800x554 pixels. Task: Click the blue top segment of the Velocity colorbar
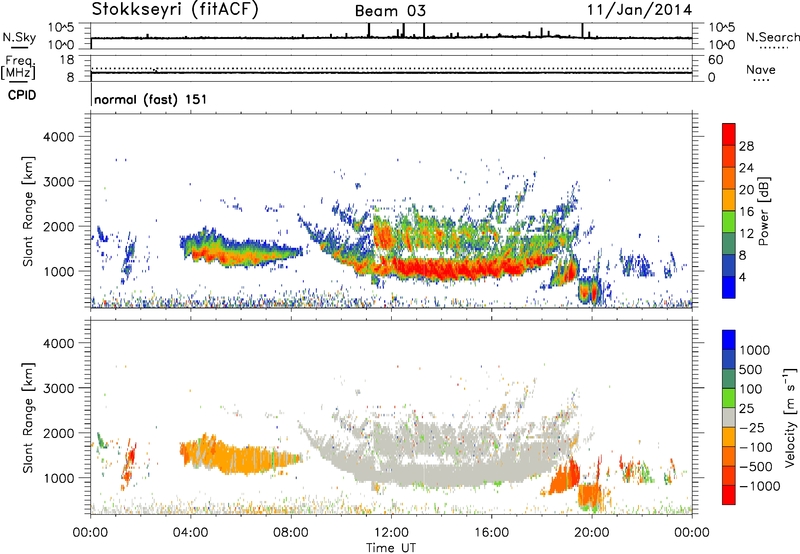pos(729,340)
